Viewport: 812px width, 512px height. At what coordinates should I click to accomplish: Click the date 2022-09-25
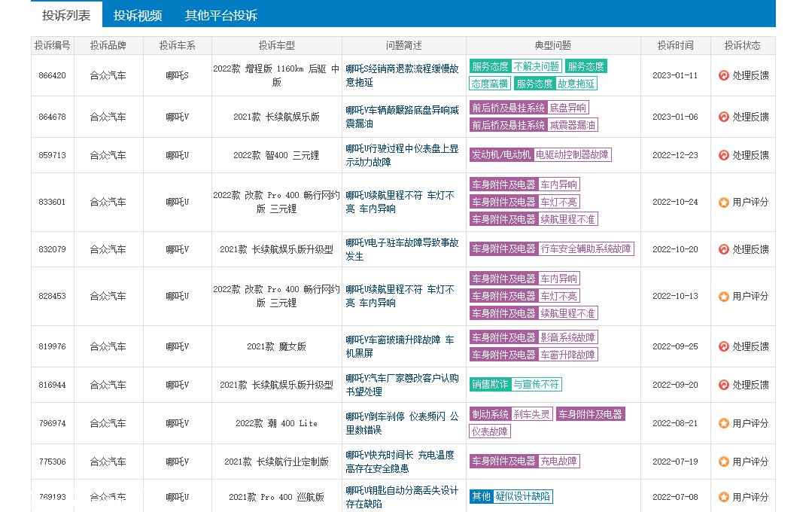click(675, 346)
